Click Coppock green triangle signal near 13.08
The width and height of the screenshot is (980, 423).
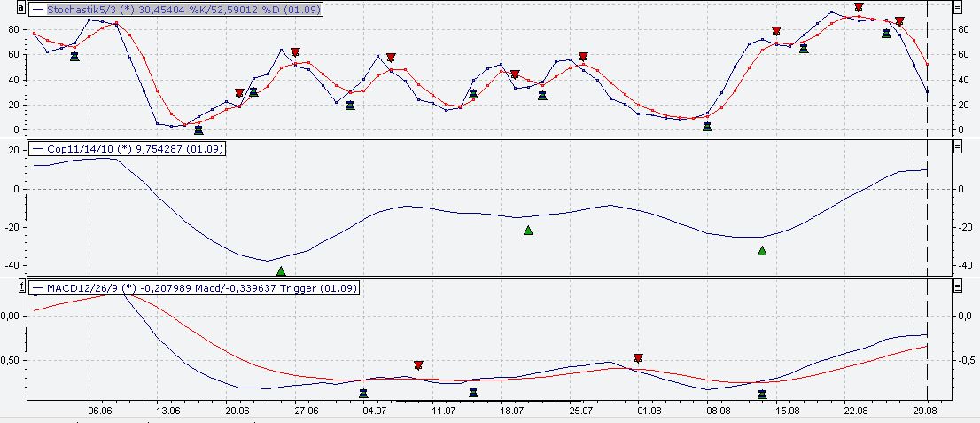click(762, 250)
